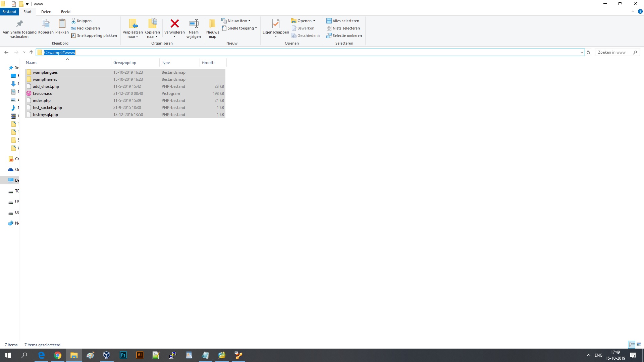The width and height of the screenshot is (644, 362).
Task: Click the red Verwijderen delete icon
Action: (x=174, y=24)
